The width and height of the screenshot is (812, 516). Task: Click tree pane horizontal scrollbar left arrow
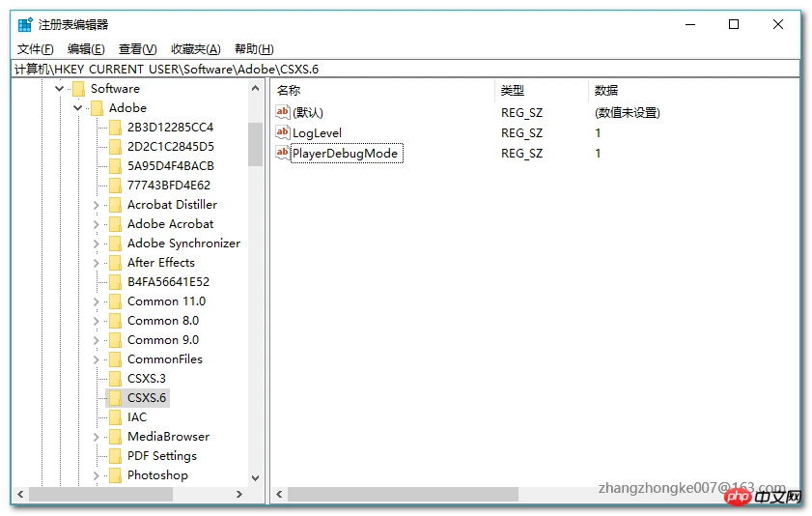(20, 494)
